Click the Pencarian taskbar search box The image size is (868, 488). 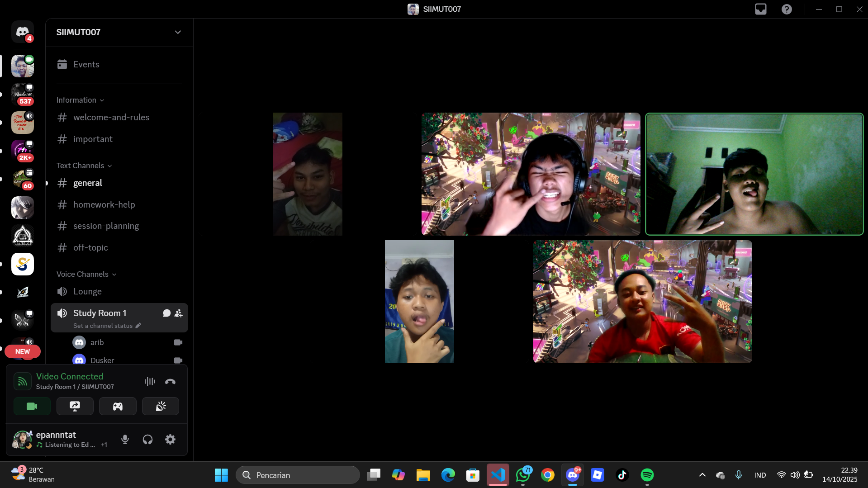298,475
